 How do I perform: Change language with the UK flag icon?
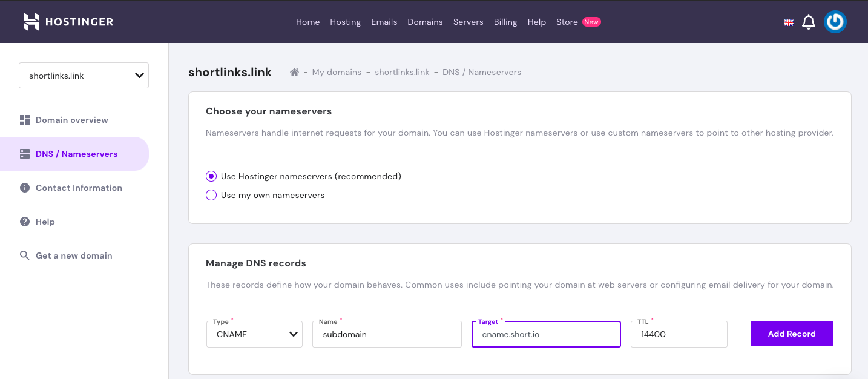789,22
